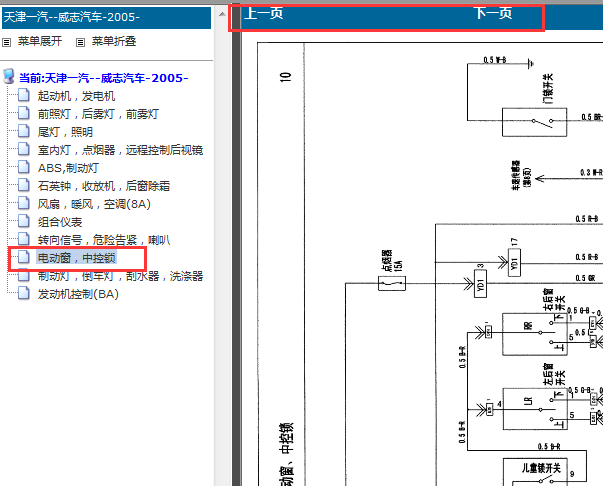
Task: Click the computer icon beside 当前:天津一汽
Action: tap(9, 77)
